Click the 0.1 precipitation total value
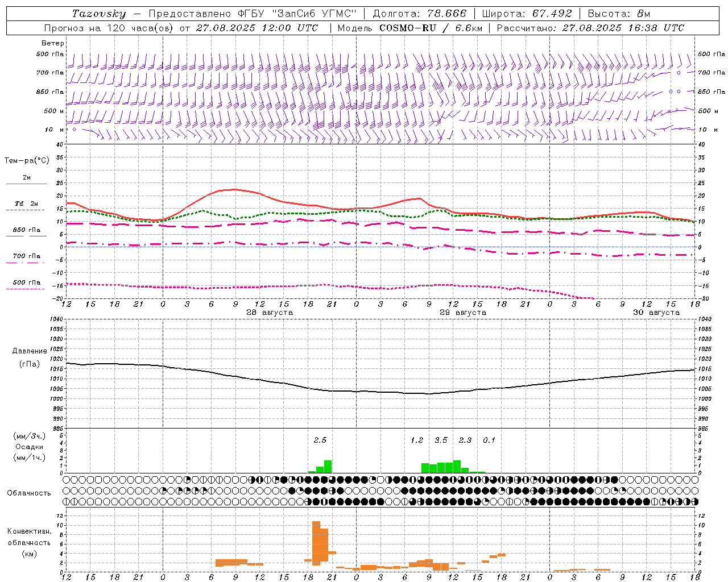 tap(489, 440)
